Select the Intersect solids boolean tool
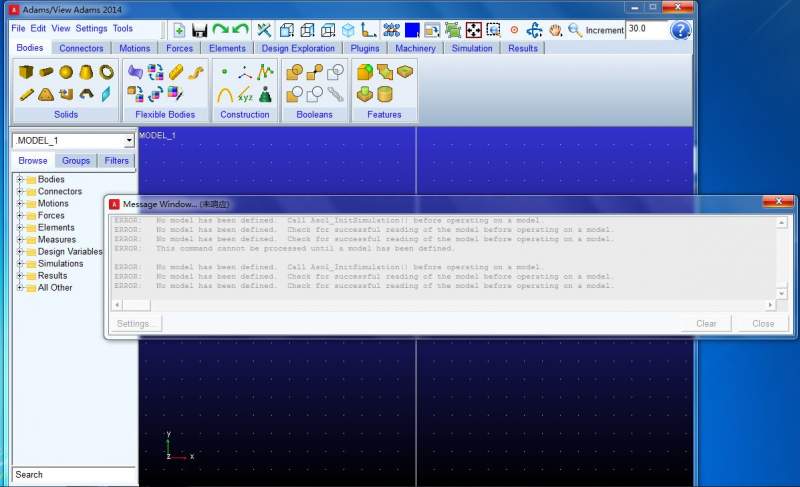 335,72
